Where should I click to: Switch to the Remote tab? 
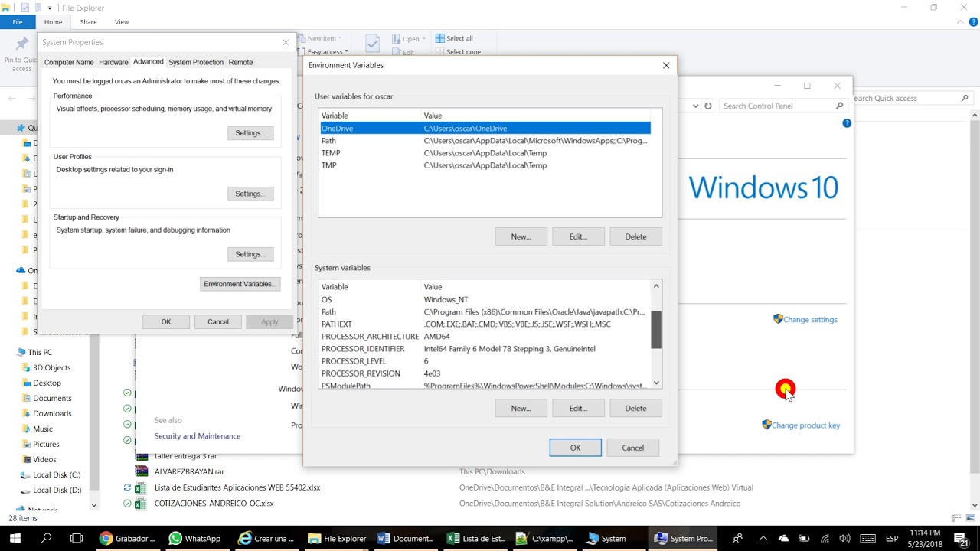240,62
